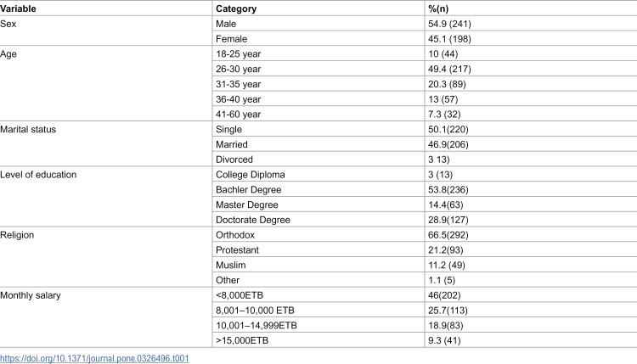Select the Religion variable label
This screenshot has width=637, height=364.
pos(17,235)
